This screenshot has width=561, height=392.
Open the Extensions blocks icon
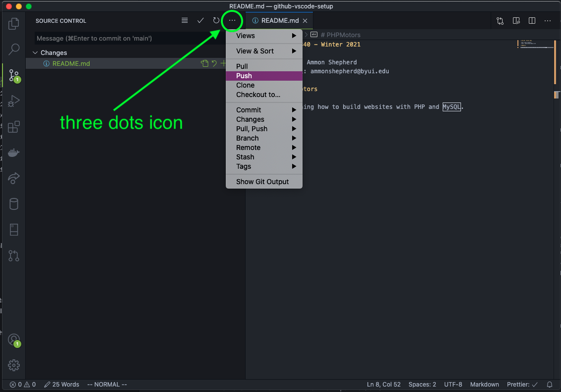(13, 127)
